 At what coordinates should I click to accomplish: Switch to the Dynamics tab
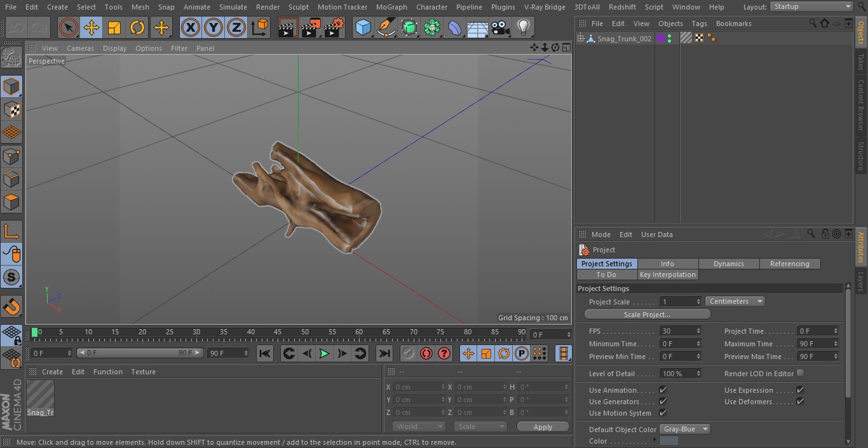click(x=729, y=264)
